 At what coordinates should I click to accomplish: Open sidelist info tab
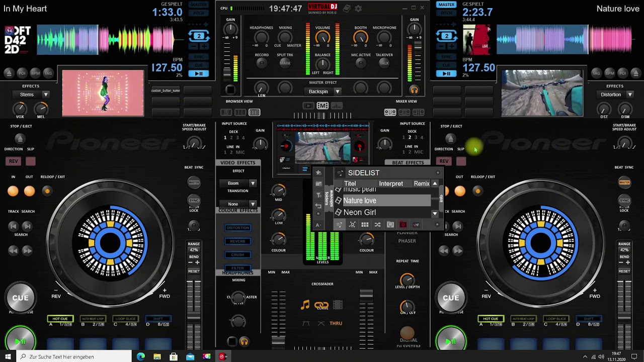coord(442,199)
